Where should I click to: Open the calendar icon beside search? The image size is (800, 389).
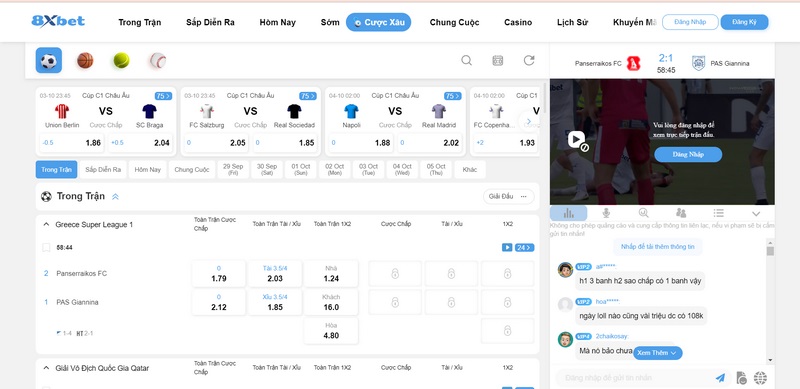[497, 60]
